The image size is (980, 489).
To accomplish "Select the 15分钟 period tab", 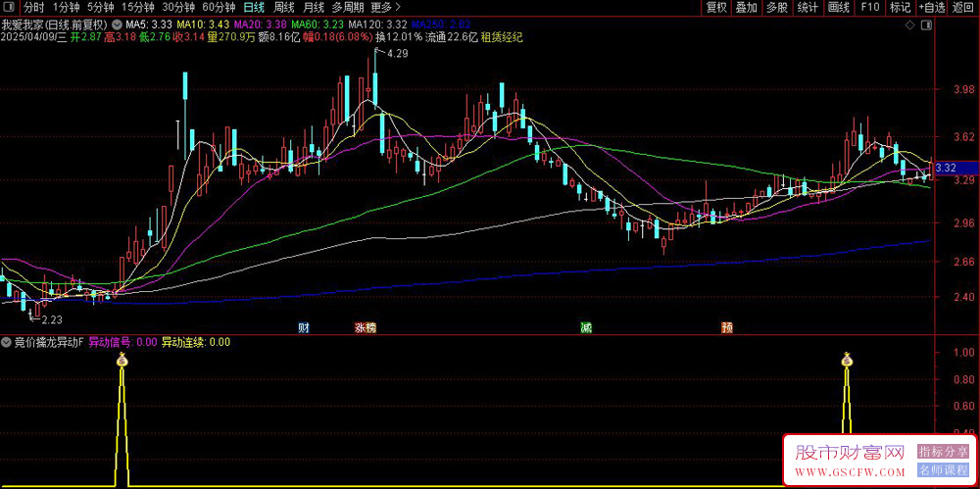I will pos(137,8).
